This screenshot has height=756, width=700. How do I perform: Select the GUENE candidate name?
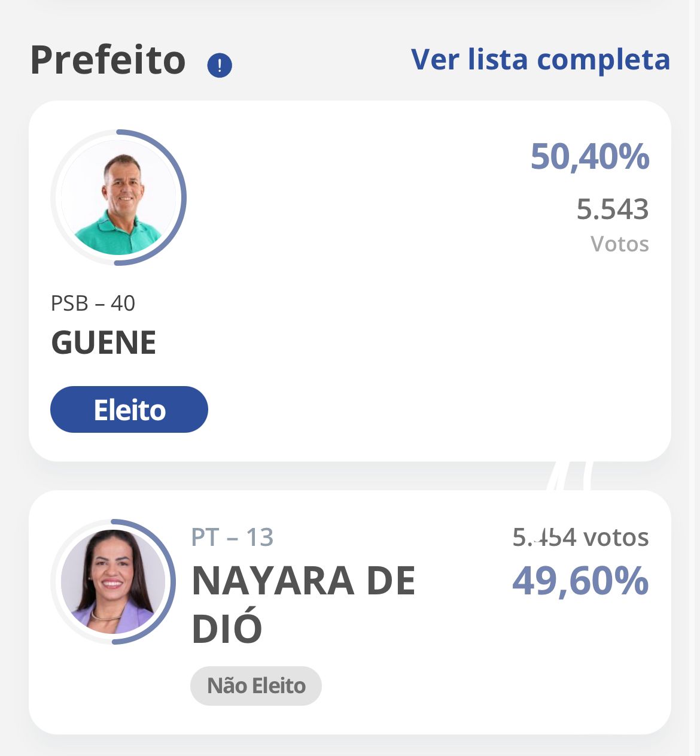tap(104, 342)
